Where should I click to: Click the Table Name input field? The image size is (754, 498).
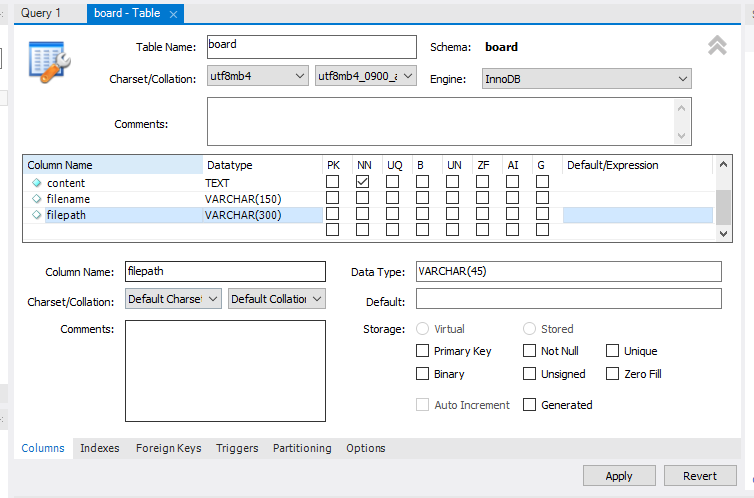[312, 47]
